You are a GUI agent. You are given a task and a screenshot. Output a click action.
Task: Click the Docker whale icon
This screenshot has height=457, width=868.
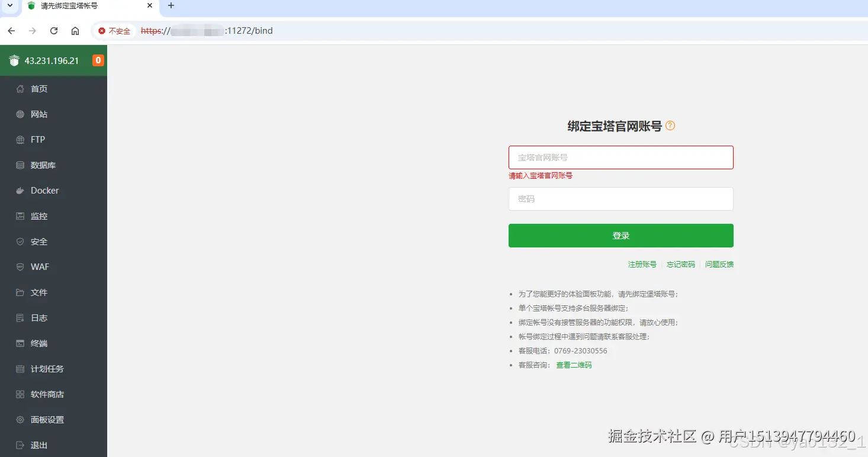point(20,191)
